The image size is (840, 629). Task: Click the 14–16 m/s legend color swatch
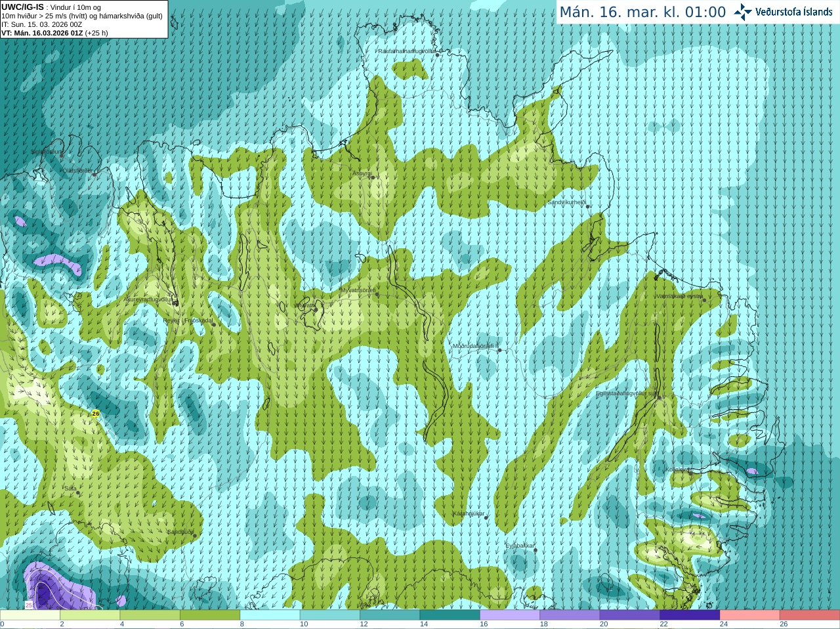coord(450,615)
